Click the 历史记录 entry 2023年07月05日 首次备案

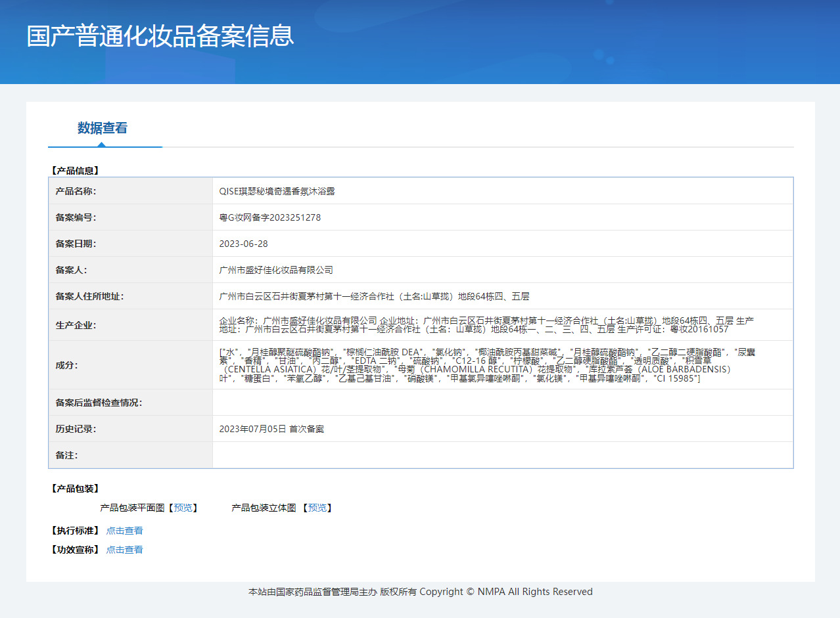(x=271, y=429)
